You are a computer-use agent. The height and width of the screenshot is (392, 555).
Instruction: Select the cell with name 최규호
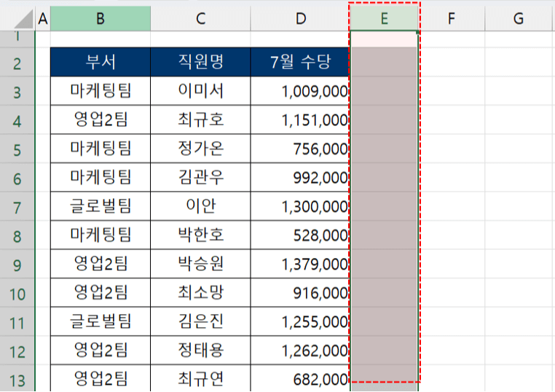coord(200,119)
